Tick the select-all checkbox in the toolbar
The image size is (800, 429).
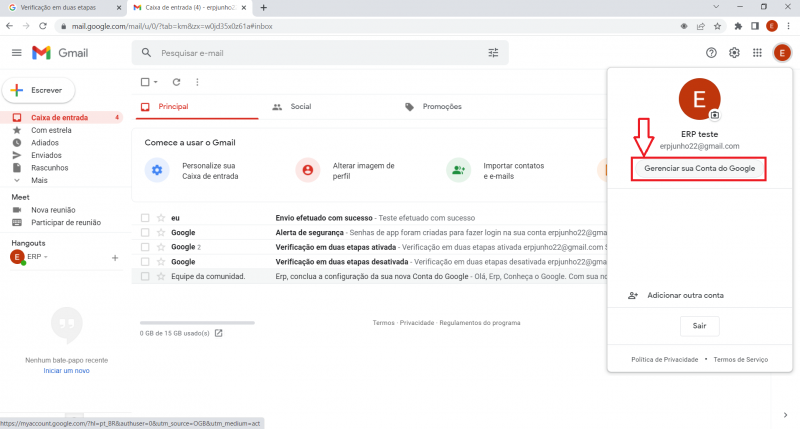(x=145, y=82)
